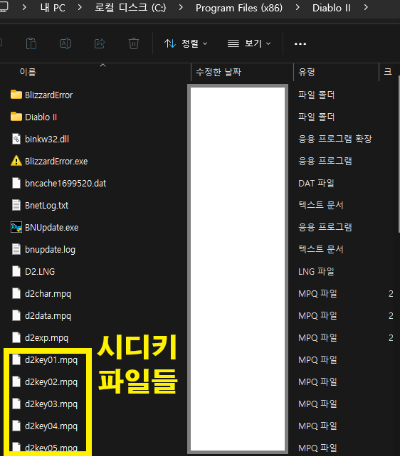Select the d2key04.mpq file icon
Viewport: 400px width, 456px height.
point(16,426)
